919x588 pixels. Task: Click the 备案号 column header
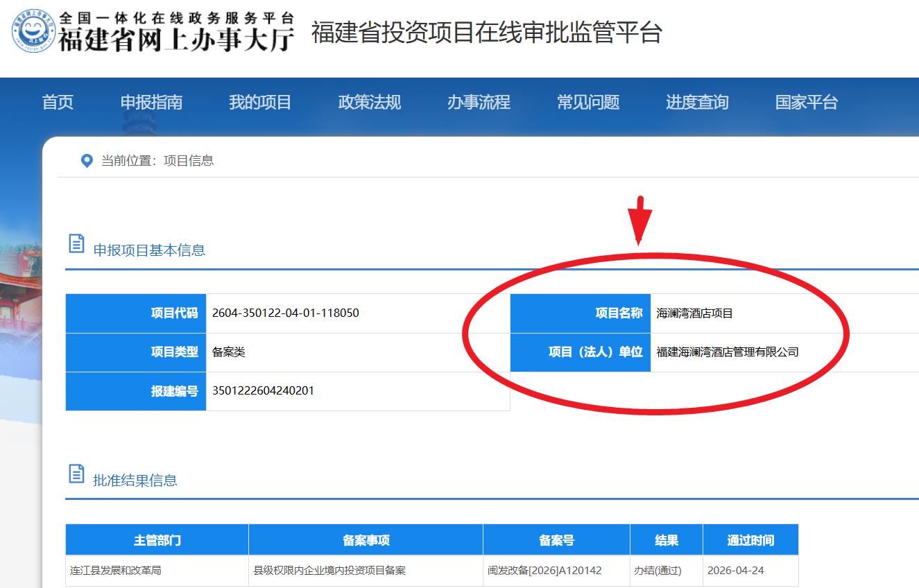pos(556,540)
